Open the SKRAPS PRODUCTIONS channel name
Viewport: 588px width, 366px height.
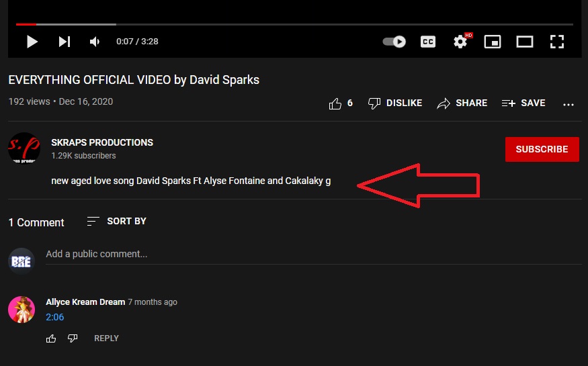[102, 142]
